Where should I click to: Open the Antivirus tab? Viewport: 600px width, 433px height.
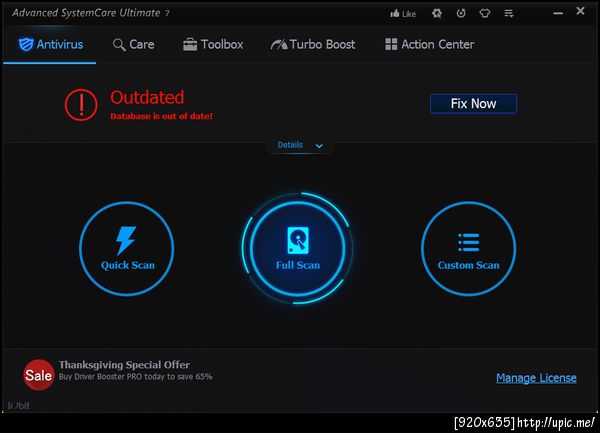(50, 44)
